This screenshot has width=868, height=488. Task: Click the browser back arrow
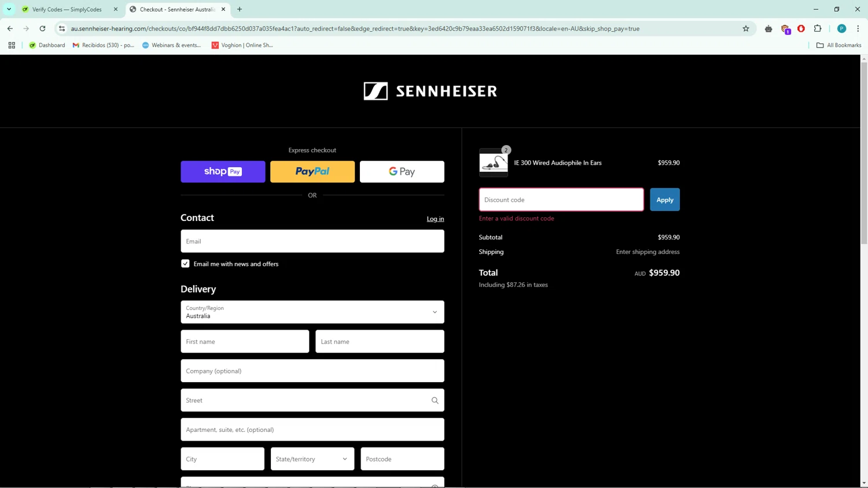click(10, 28)
